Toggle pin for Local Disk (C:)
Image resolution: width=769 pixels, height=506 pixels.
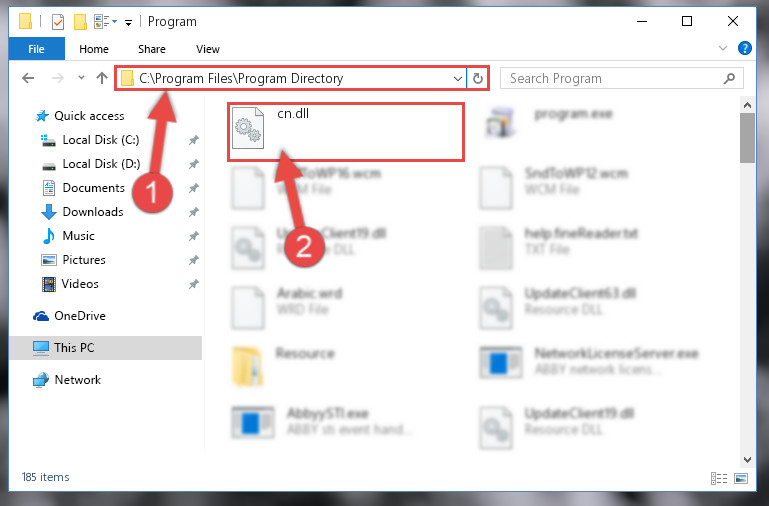coord(194,140)
